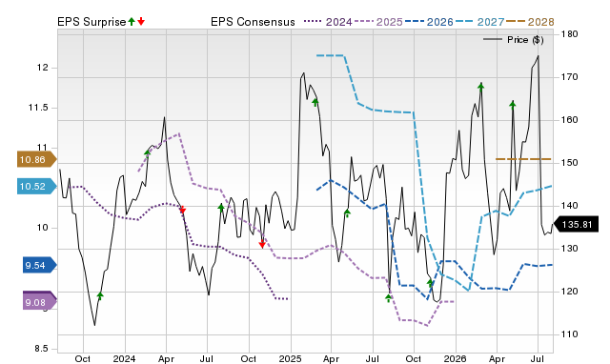This screenshot has width=610, height=364.
Task: Click the 110 label on the price axis
Action: click(x=570, y=334)
